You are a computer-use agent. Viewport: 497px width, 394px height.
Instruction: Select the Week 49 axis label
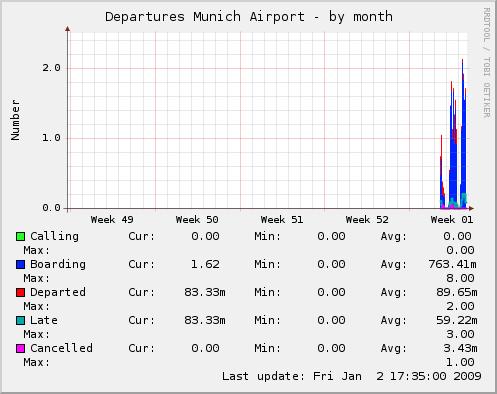(112, 220)
